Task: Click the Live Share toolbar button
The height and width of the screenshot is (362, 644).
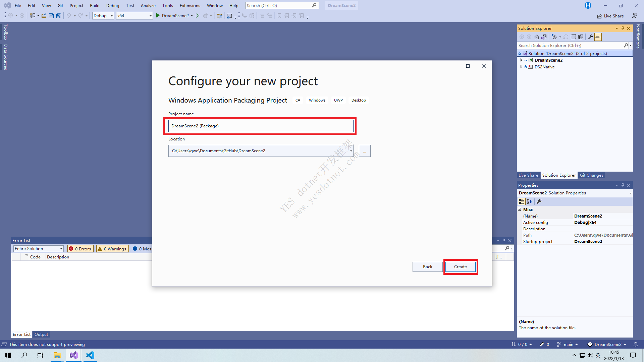Action: point(610,16)
